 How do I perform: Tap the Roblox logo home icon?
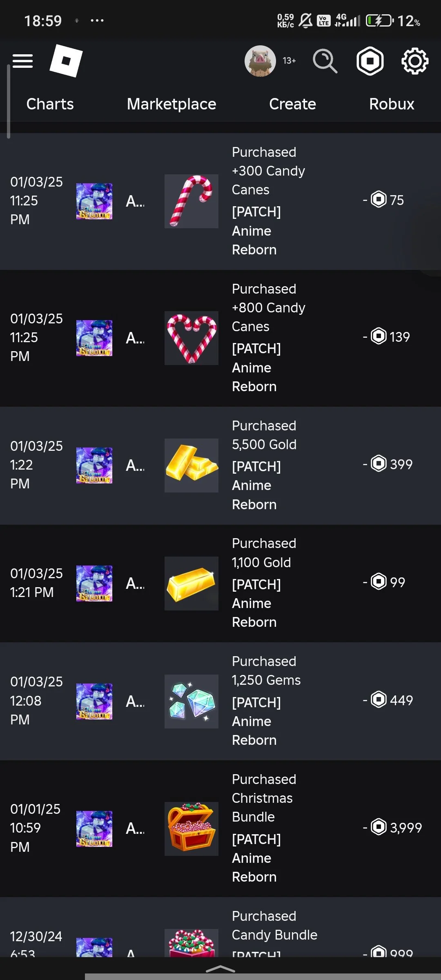[66, 61]
